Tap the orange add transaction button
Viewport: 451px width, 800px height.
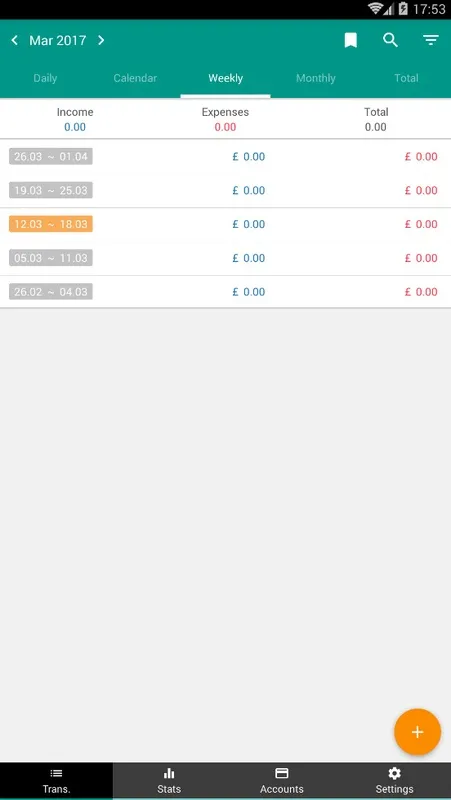(x=417, y=732)
